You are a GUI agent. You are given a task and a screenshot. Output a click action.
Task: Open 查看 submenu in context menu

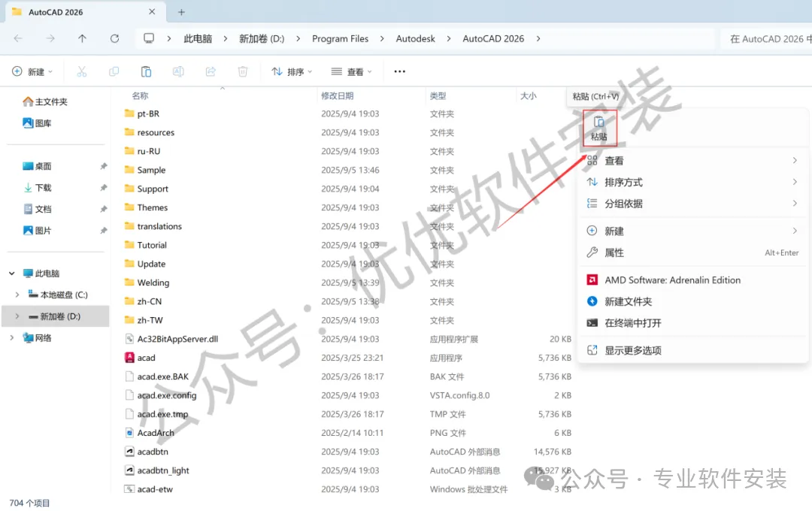coord(693,161)
